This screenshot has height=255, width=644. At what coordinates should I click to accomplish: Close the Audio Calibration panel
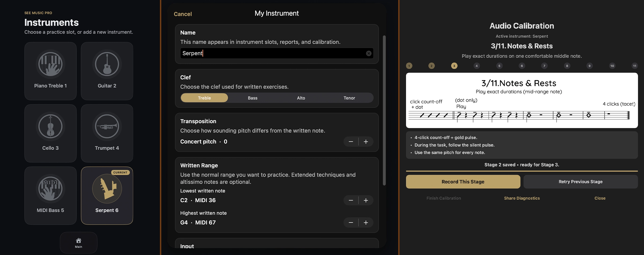600,198
